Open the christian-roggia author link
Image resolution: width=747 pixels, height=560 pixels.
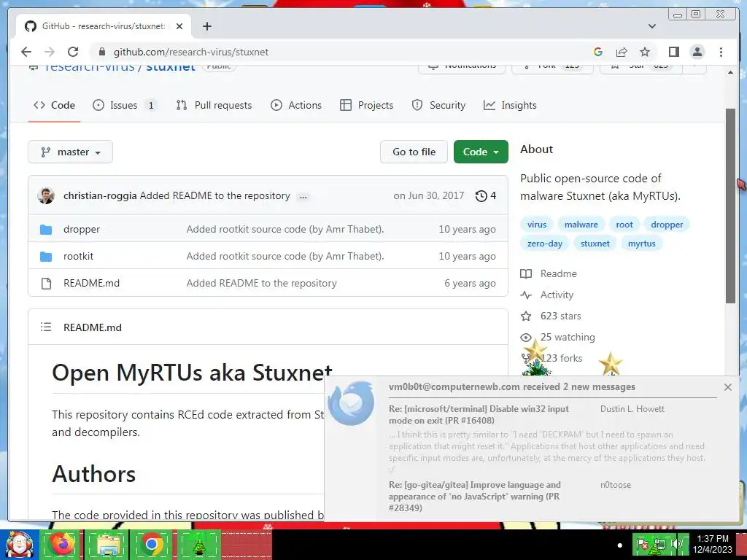(100, 195)
